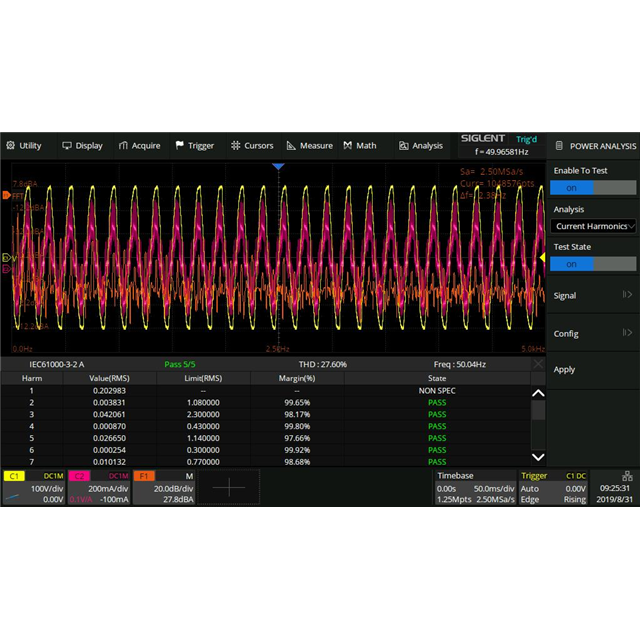Screen dimensions: 640x640
Task: Open the Analysis menu
Action: [x=420, y=145]
